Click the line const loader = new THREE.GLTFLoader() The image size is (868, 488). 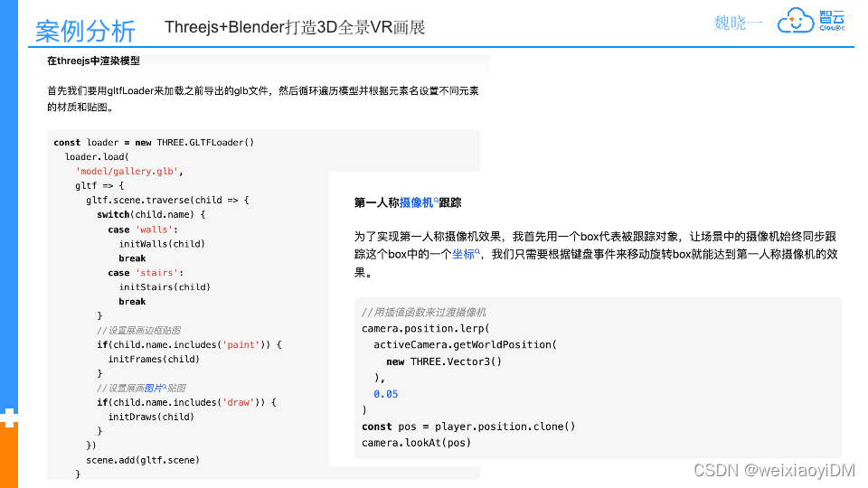coord(154,142)
